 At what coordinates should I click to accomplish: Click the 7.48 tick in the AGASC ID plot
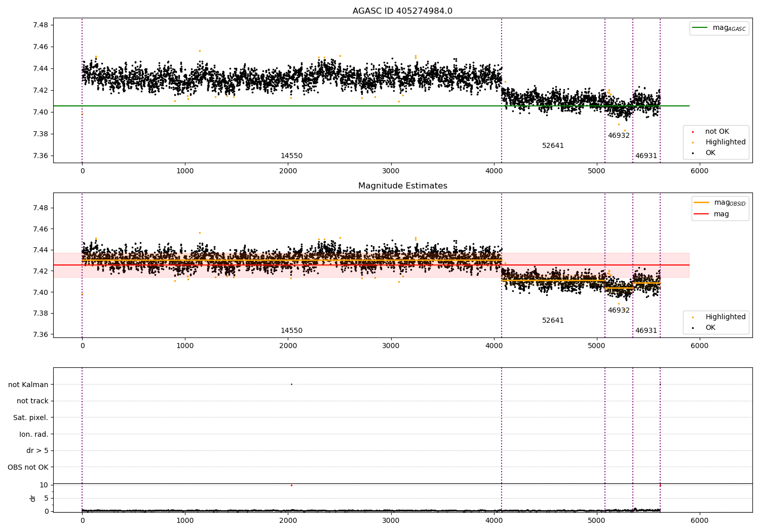tap(41, 25)
